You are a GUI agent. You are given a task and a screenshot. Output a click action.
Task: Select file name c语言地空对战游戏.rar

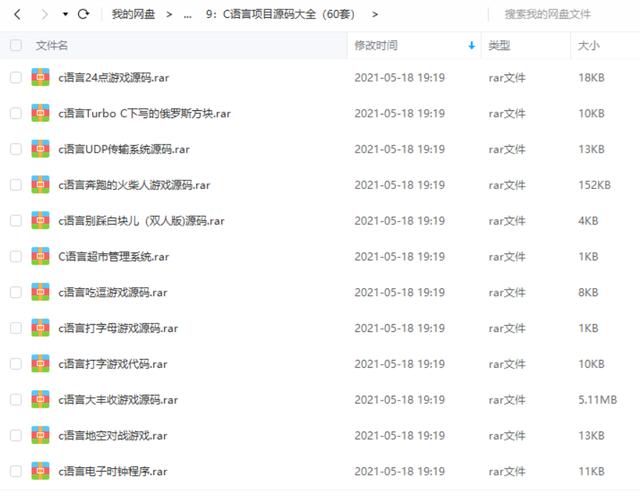tap(113, 436)
